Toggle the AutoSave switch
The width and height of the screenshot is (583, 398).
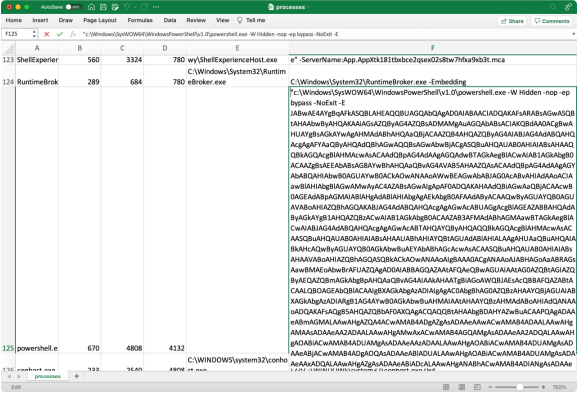[74, 7]
